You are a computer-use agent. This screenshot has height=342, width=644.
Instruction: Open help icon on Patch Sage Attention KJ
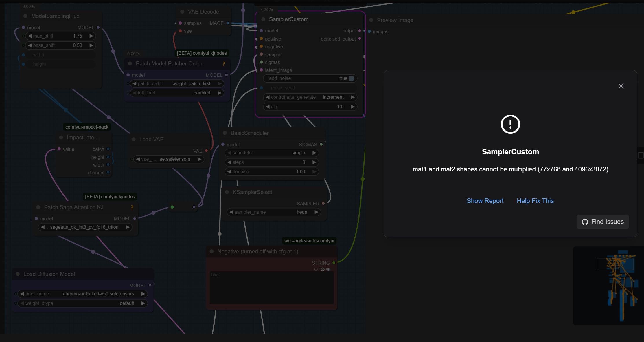(x=132, y=207)
